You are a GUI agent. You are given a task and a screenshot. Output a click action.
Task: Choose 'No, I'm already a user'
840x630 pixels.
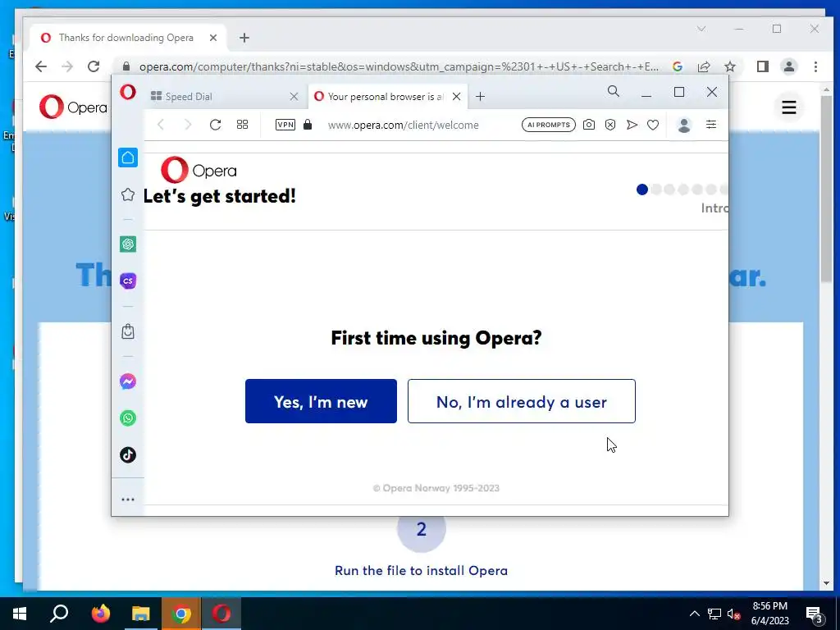tap(521, 401)
